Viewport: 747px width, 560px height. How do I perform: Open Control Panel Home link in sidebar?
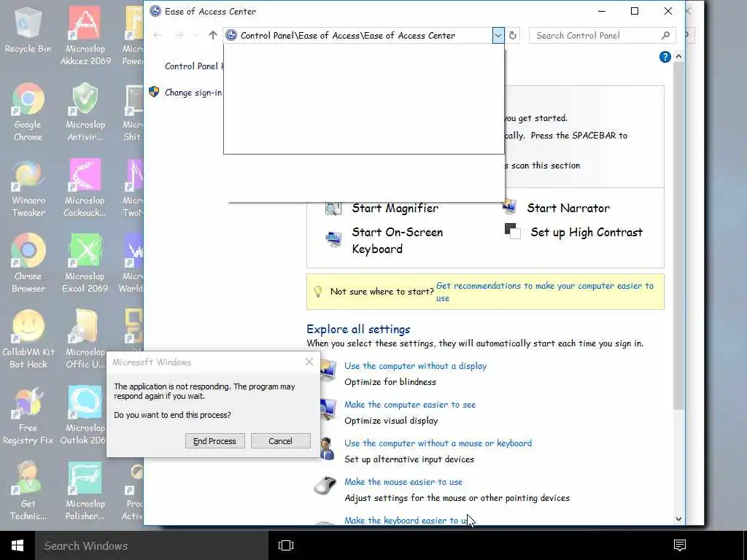[193, 66]
